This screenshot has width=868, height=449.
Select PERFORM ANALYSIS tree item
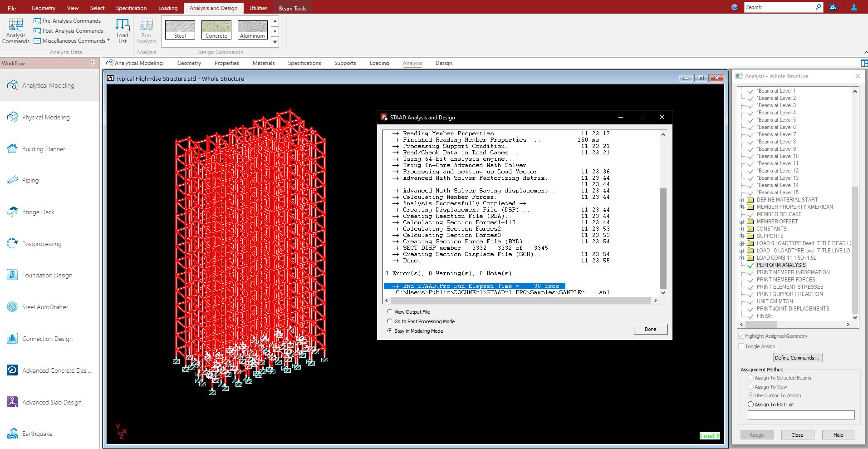(781, 265)
